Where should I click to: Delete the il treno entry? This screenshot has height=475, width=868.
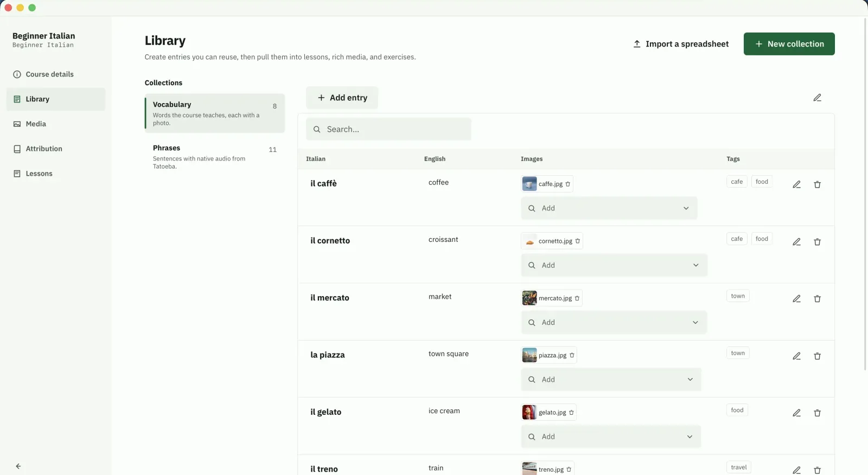pyautogui.click(x=817, y=470)
